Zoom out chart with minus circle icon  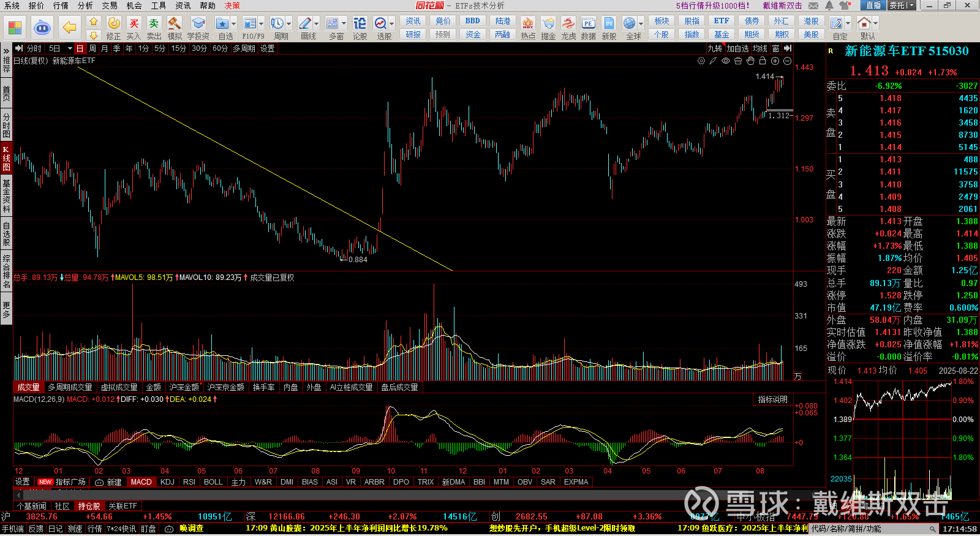pyautogui.click(x=787, y=61)
